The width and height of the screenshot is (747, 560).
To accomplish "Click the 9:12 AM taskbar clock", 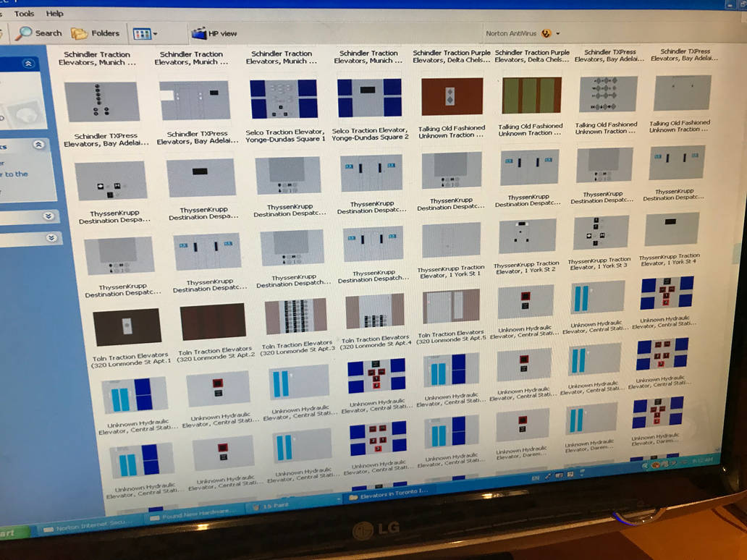I will tap(702, 460).
